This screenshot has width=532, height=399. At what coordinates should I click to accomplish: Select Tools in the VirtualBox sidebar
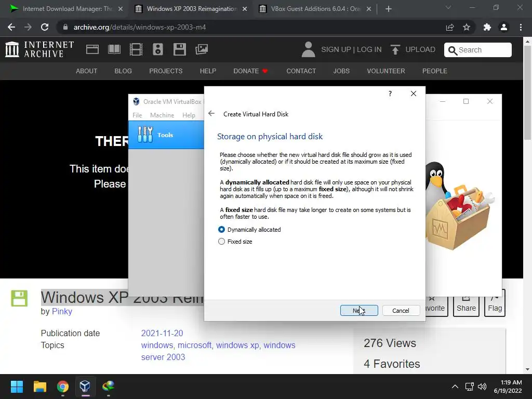166,135
